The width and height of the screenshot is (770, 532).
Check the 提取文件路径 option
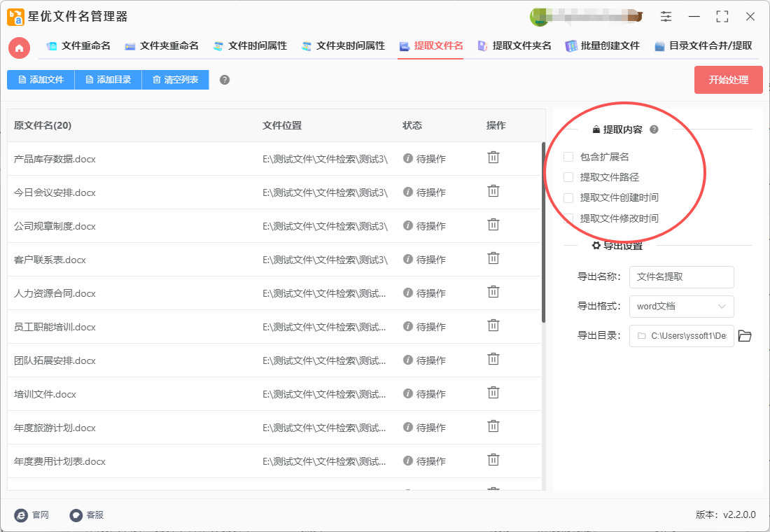568,177
